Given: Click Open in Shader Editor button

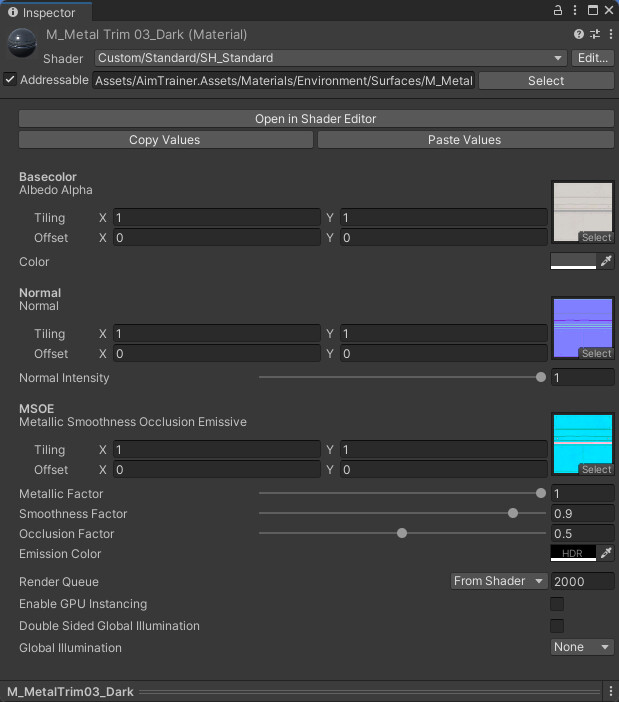Looking at the screenshot, I should (x=316, y=119).
